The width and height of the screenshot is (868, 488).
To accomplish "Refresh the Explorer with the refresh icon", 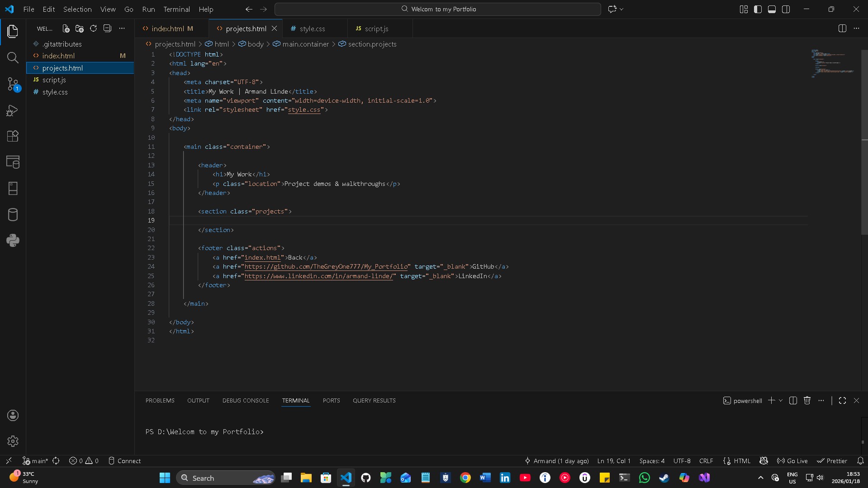I will [x=93, y=28].
